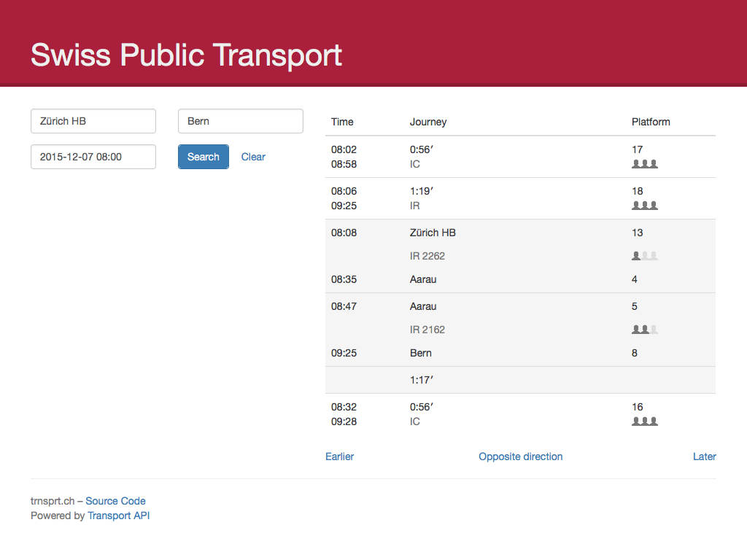Click the Search button
This screenshot has height=560, width=747.
[x=204, y=157]
